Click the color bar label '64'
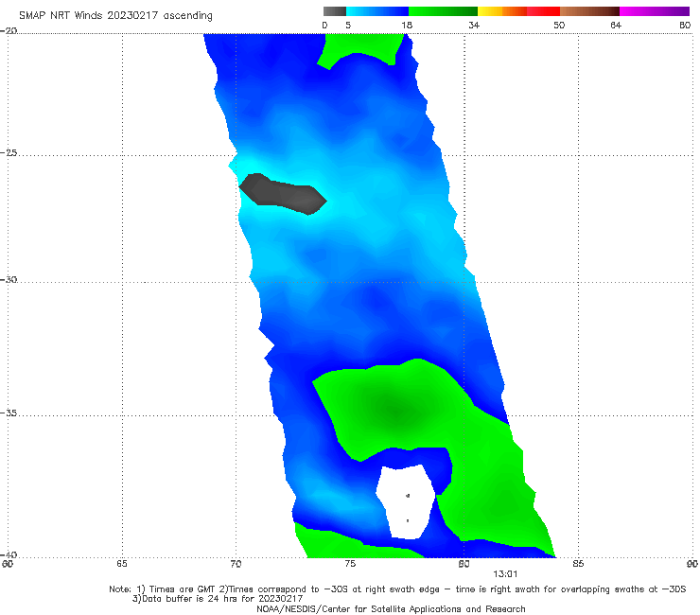This screenshot has height=615, width=700. [616, 25]
